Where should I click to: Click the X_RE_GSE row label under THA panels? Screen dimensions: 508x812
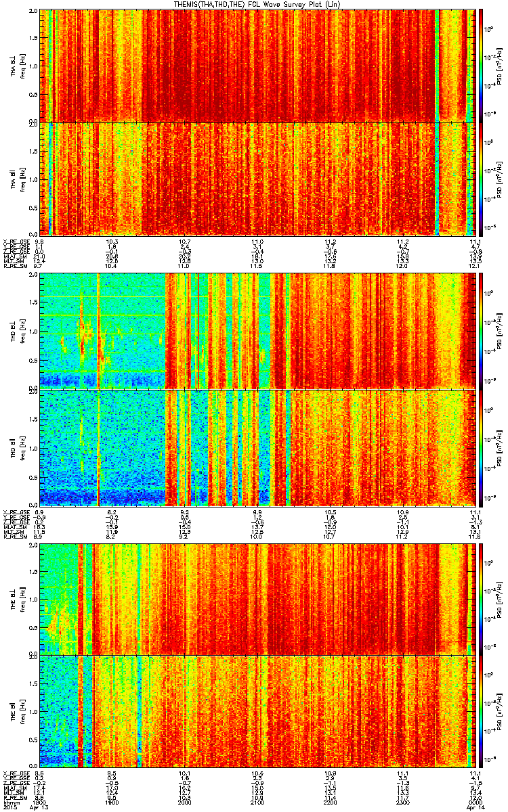click(16, 241)
